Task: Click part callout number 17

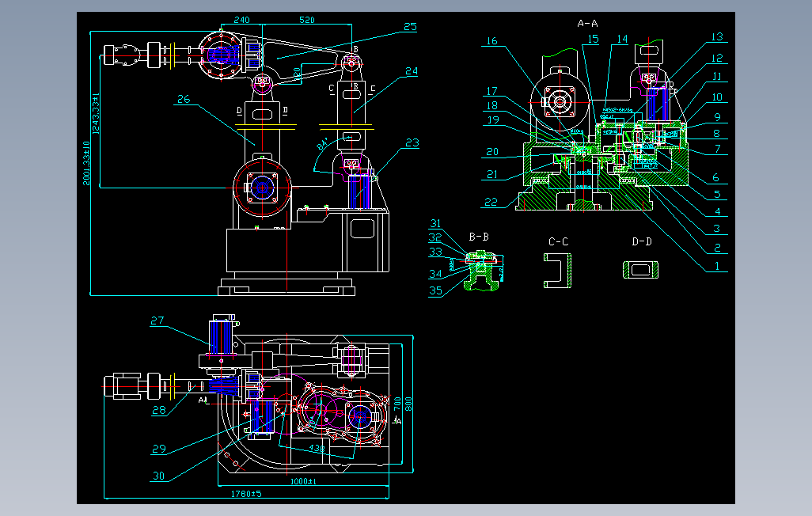Action: (x=492, y=91)
